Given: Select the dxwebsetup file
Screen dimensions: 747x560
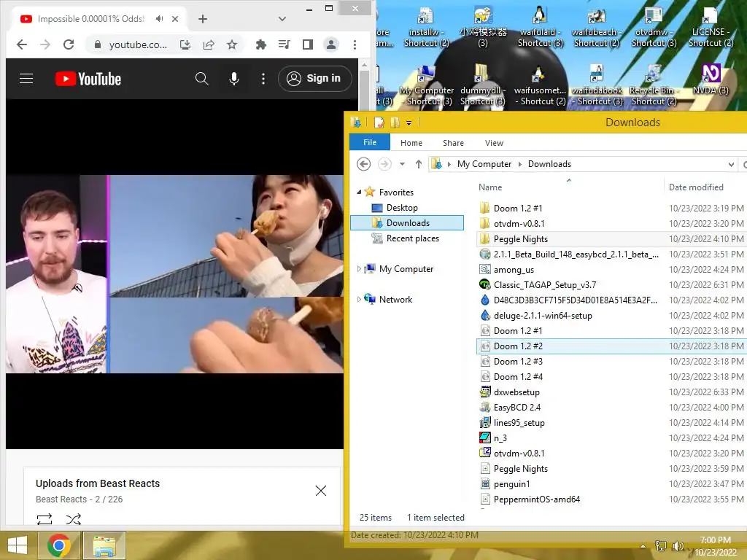Looking at the screenshot, I should tap(516, 392).
